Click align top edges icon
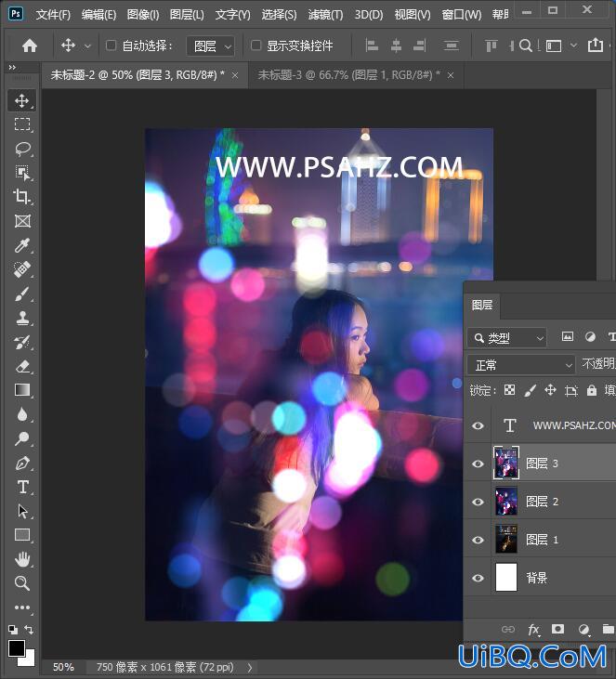 (491, 46)
